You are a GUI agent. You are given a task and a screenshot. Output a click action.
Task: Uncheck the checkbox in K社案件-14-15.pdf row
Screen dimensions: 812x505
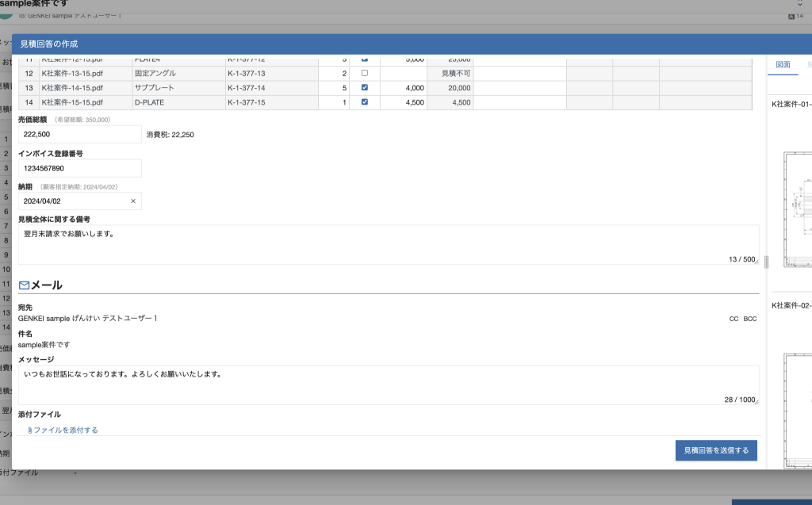pyautogui.click(x=365, y=87)
